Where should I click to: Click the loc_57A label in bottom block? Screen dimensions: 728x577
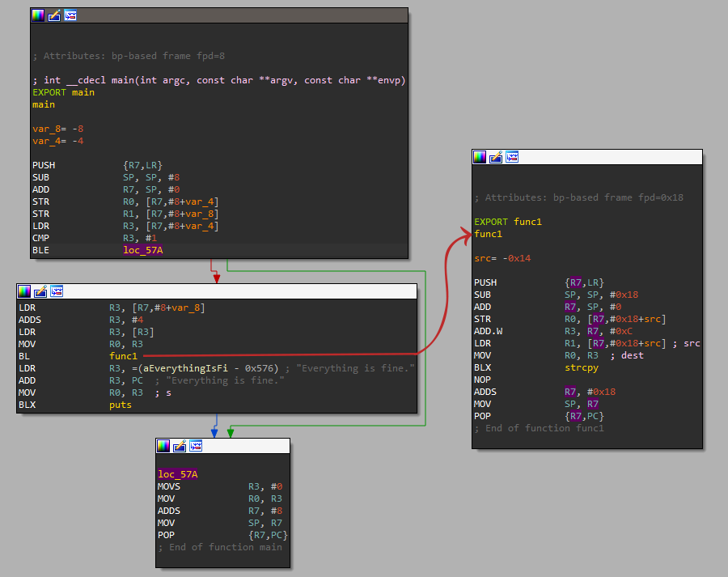pos(178,474)
